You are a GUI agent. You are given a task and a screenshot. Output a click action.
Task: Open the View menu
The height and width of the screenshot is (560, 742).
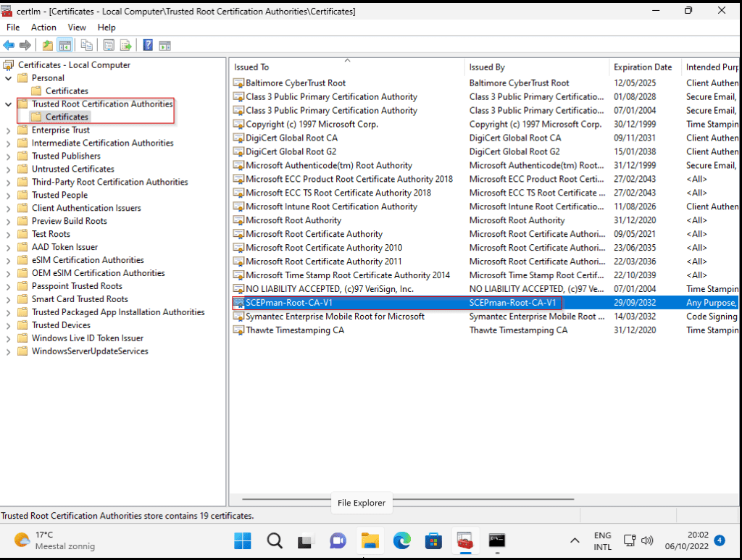tap(77, 28)
